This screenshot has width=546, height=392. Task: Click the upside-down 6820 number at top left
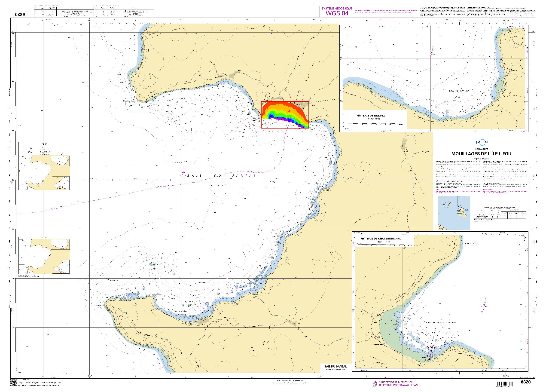tap(20, 15)
